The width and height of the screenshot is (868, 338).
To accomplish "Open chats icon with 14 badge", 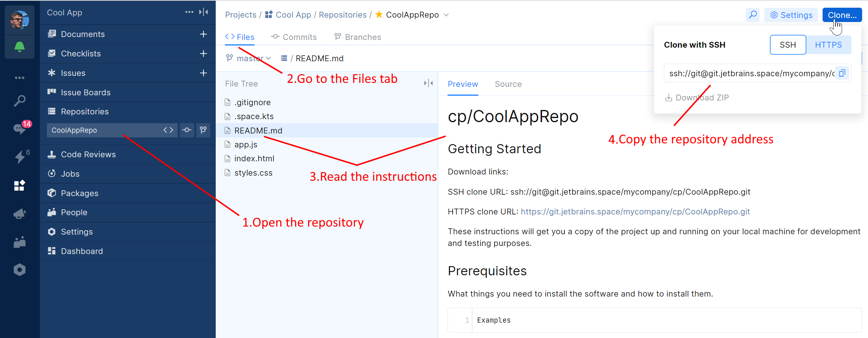I will pyautogui.click(x=19, y=128).
